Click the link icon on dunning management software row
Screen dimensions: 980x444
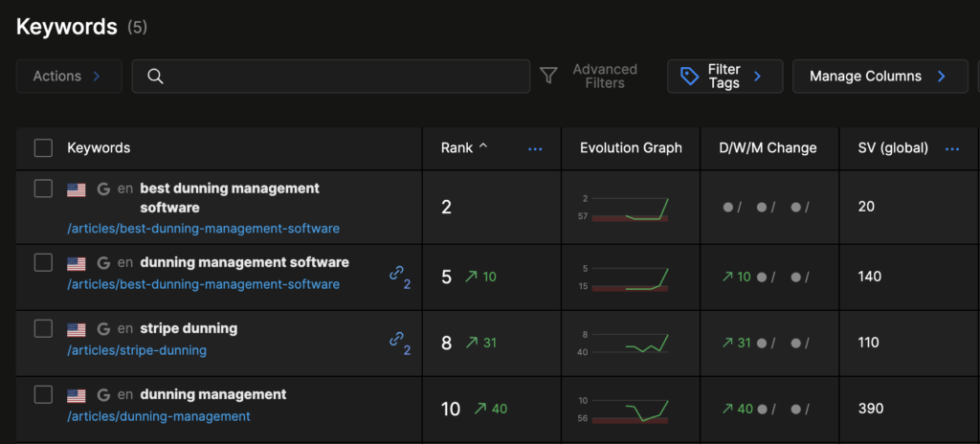396,274
